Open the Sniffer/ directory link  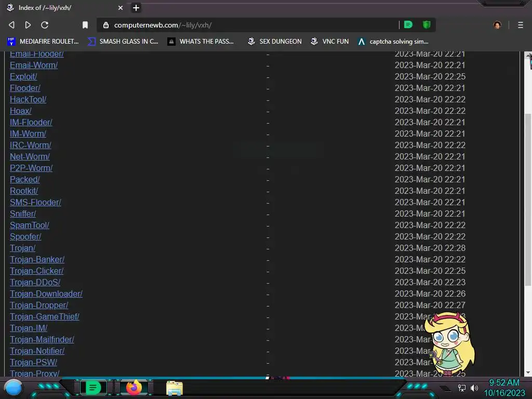[x=23, y=214]
